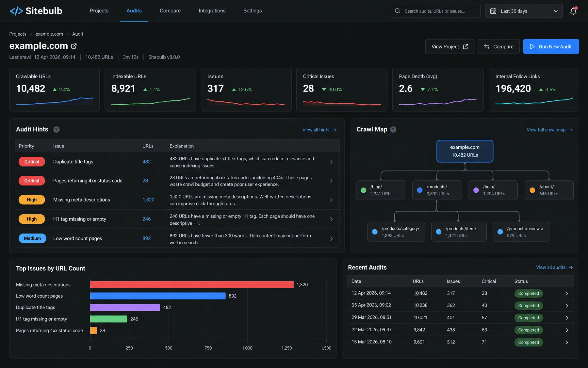Open the Low word count pages row arrow

331,239
